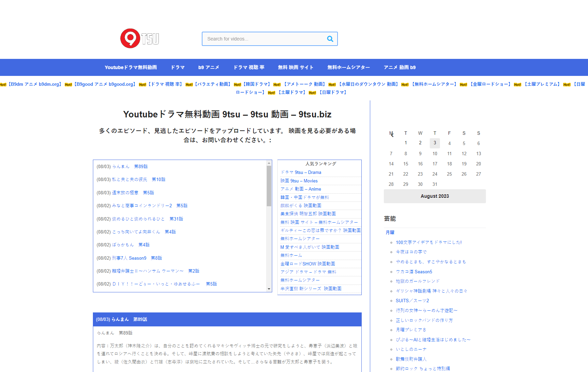Select ドラマ 9tsu – Drama ranking link
Screen dimensions: 588x372
(x=301, y=173)
